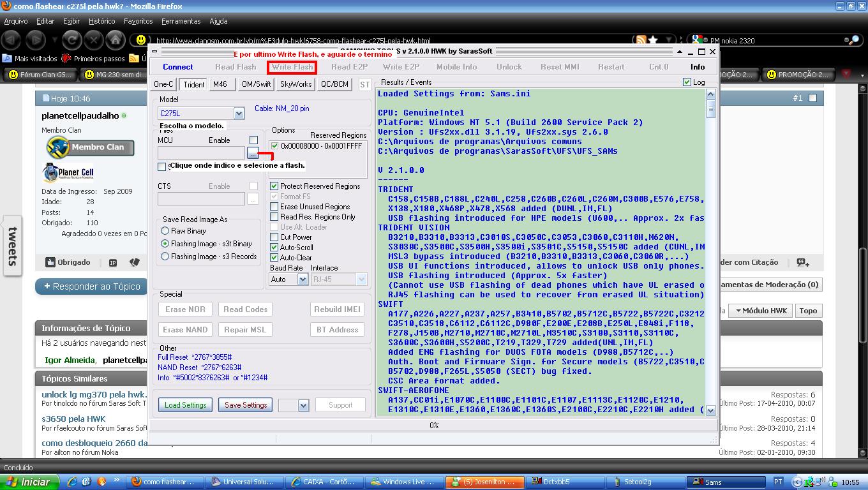Open the Módulo HWK forum dropdown
This screenshot has height=490, width=868.
pos(760,311)
